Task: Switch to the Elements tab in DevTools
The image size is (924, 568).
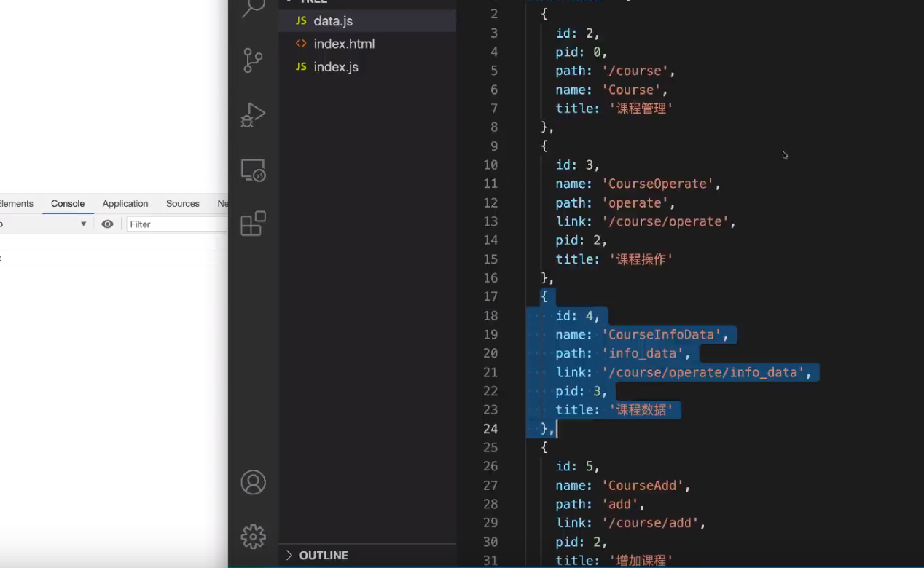Action: pos(16,204)
